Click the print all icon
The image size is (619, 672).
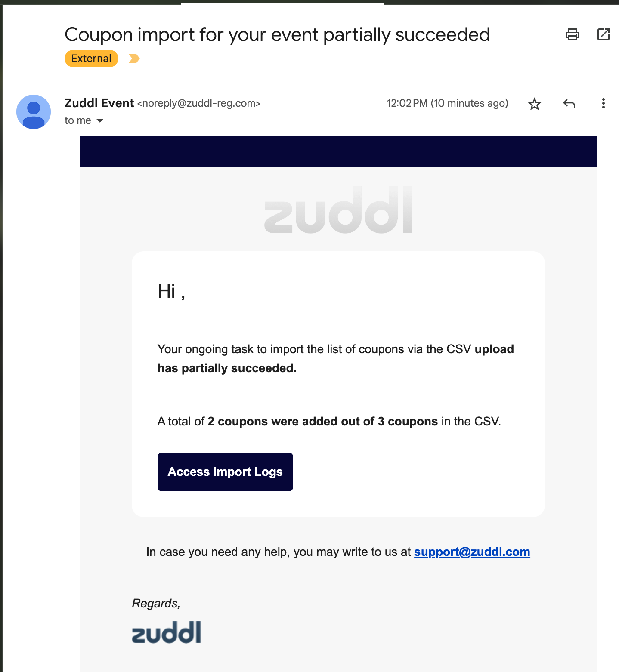point(572,34)
